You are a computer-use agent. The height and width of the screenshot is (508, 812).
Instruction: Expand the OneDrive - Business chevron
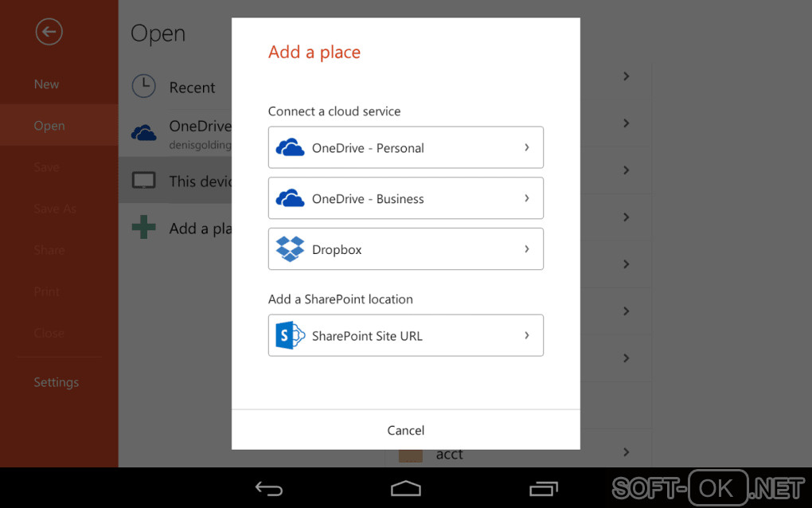point(527,198)
